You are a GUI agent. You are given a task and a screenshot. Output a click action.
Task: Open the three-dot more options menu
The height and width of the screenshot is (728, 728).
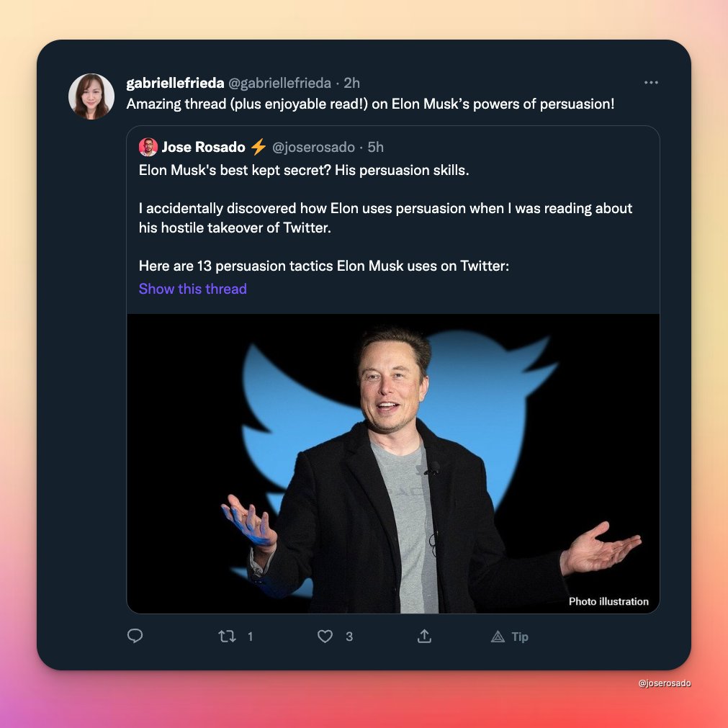[651, 83]
